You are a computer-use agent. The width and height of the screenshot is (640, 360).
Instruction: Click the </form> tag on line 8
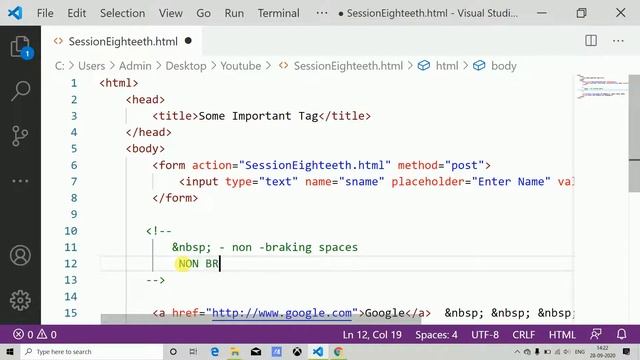tap(175, 198)
